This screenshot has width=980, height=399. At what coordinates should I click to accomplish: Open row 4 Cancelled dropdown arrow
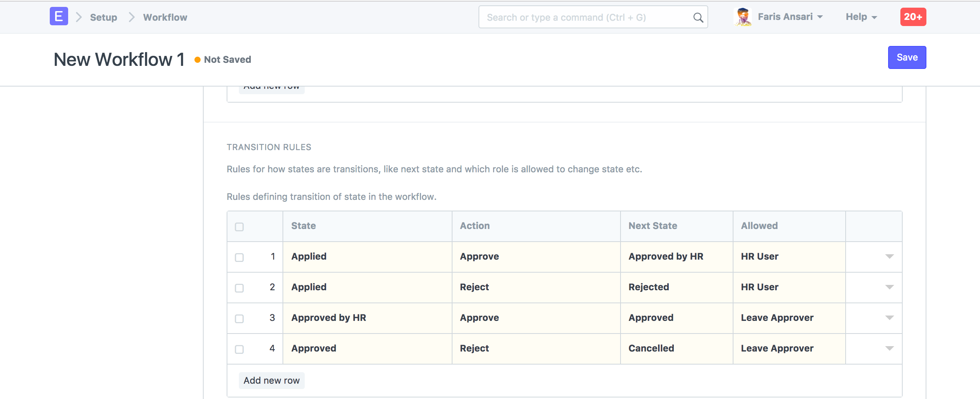pyautogui.click(x=889, y=348)
